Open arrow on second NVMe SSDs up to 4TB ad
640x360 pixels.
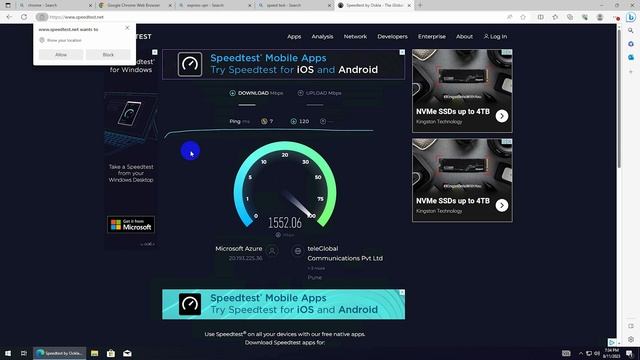(x=502, y=205)
